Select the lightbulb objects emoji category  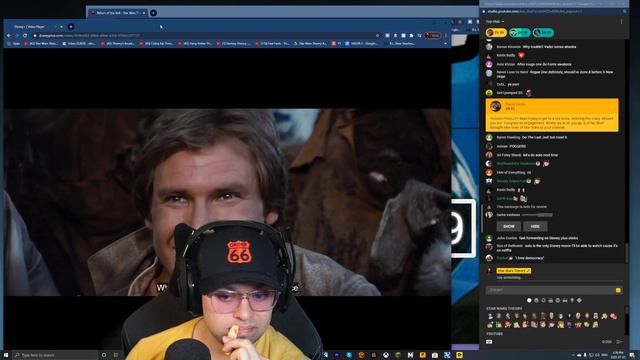(572, 300)
